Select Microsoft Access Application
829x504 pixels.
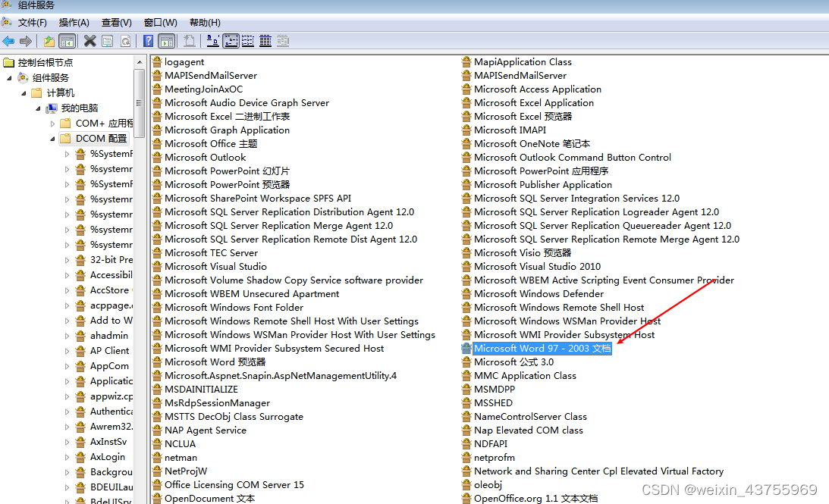coord(538,89)
